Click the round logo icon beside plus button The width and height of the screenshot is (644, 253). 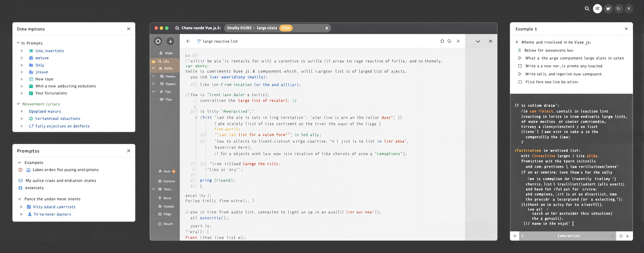[158, 41]
